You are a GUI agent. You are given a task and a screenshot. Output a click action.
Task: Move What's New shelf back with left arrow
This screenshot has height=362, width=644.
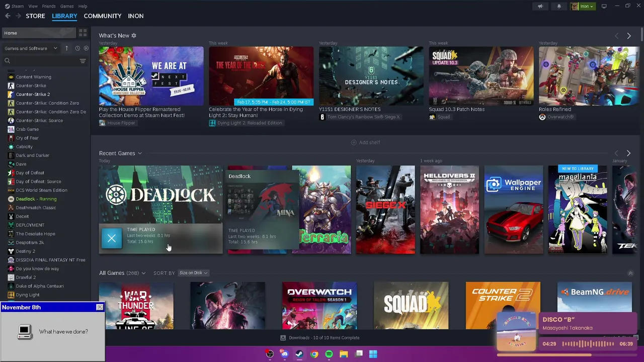click(617, 36)
